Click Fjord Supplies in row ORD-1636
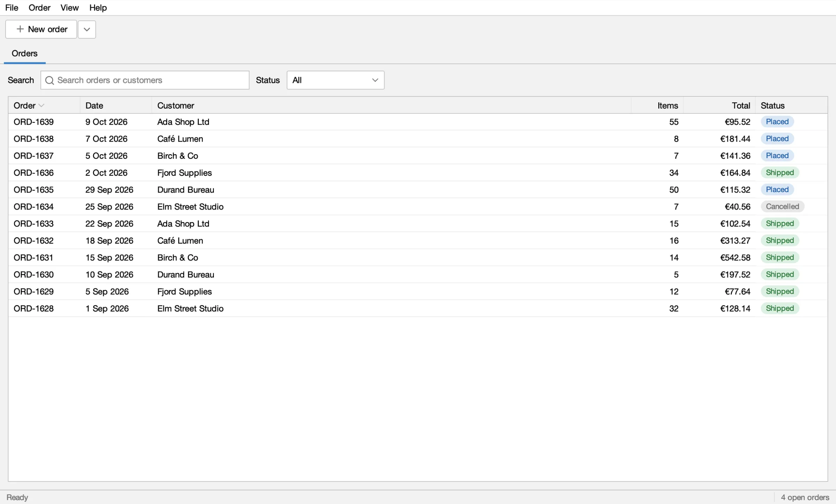Viewport: 836px width, 504px height. tap(184, 173)
